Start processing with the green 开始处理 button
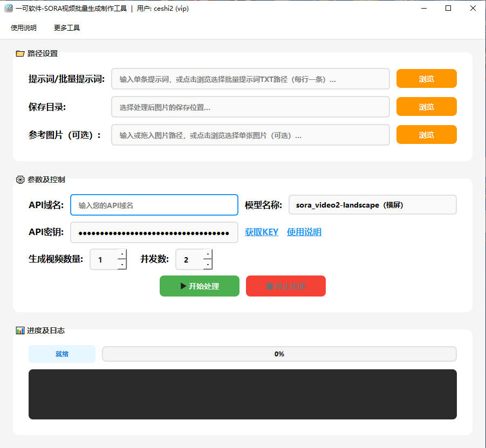This screenshot has width=486, height=448. 199,286
